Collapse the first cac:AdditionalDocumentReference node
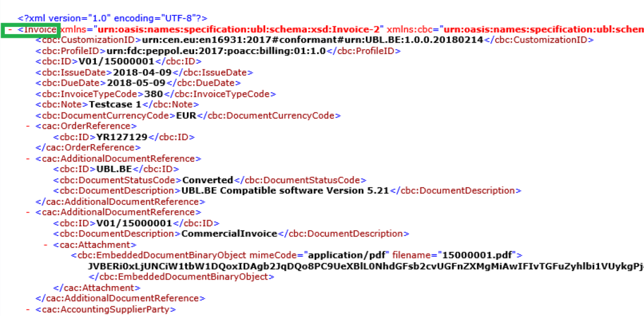 click(x=28, y=159)
